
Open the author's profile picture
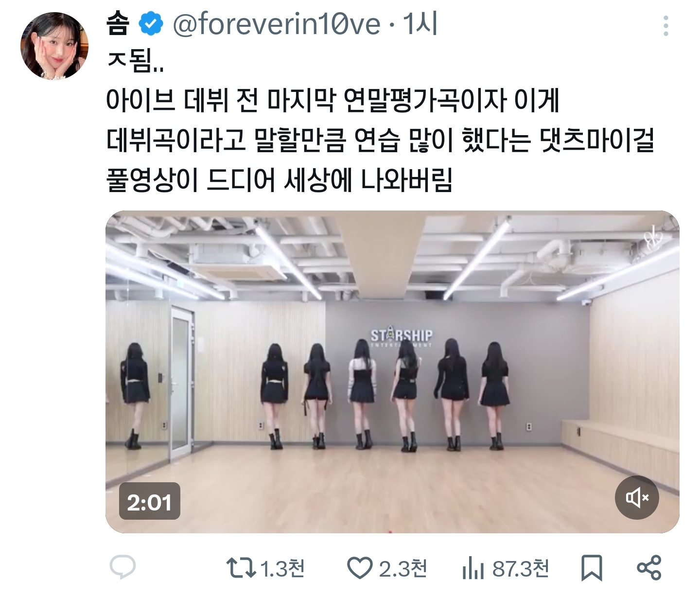point(54,46)
